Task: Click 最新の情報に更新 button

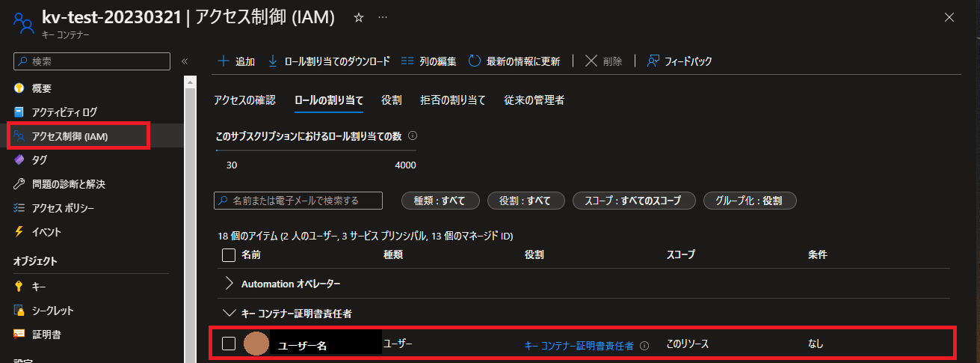Action: [x=514, y=61]
